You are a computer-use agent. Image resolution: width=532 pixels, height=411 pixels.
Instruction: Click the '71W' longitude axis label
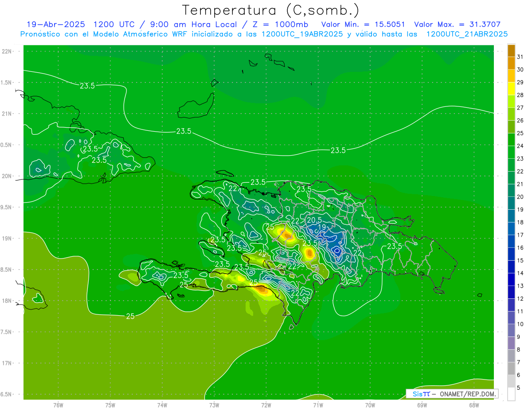pos(318,405)
